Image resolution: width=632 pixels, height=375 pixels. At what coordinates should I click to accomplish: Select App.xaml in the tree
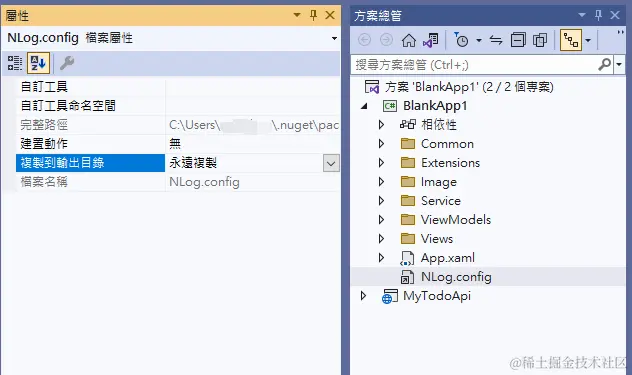coord(448,258)
